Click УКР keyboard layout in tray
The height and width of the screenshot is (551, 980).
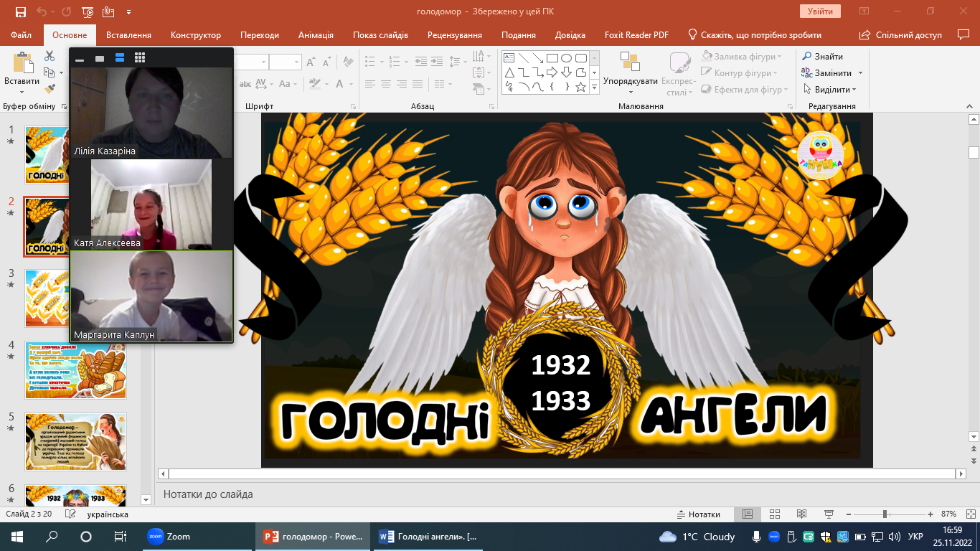point(915,537)
